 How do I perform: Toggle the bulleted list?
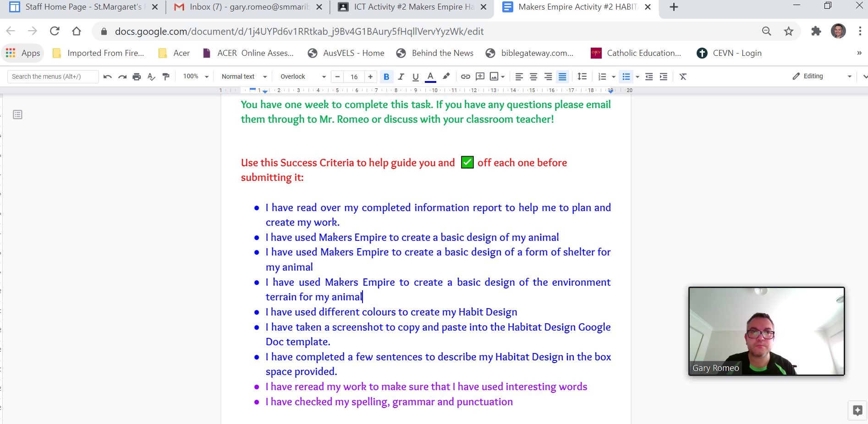coord(626,76)
